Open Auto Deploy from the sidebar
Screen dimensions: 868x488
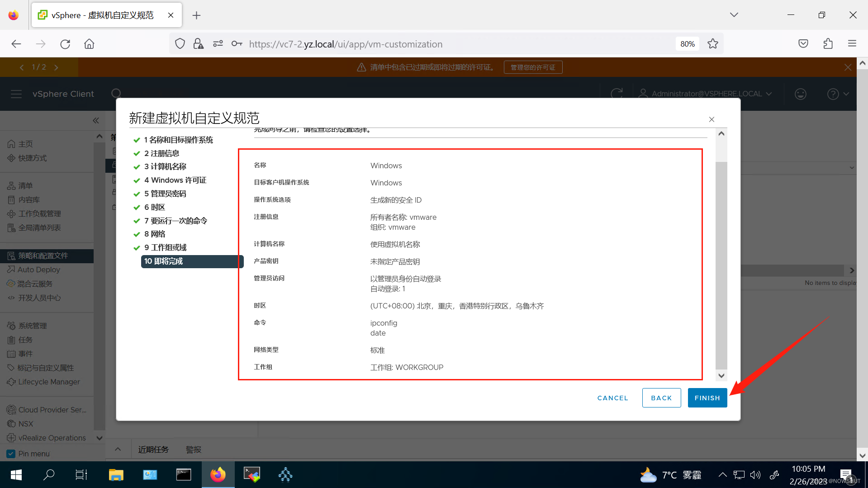(x=38, y=269)
